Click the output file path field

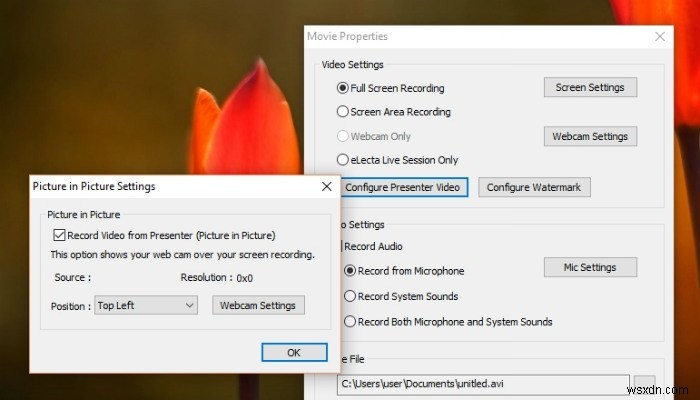(483, 384)
